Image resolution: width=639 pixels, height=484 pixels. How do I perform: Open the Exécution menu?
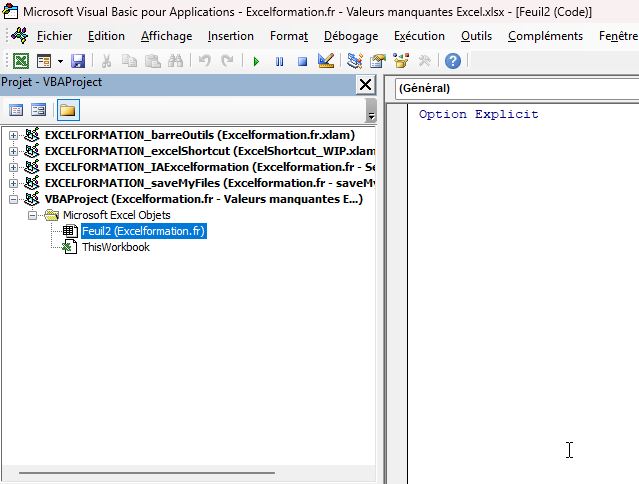point(419,36)
